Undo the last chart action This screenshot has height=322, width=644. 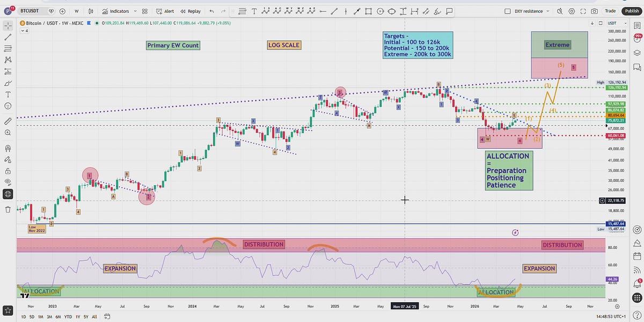coord(211,11)
